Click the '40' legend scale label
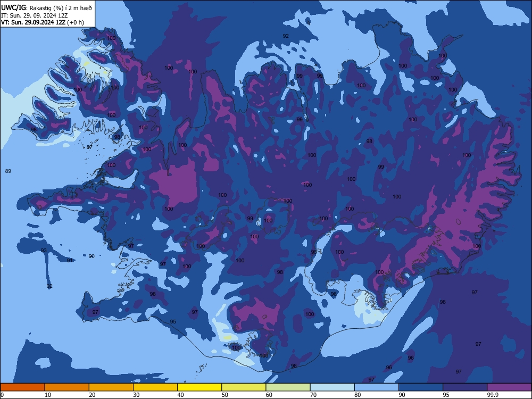This screenshot has height=399, width=532. click(180, 395)
